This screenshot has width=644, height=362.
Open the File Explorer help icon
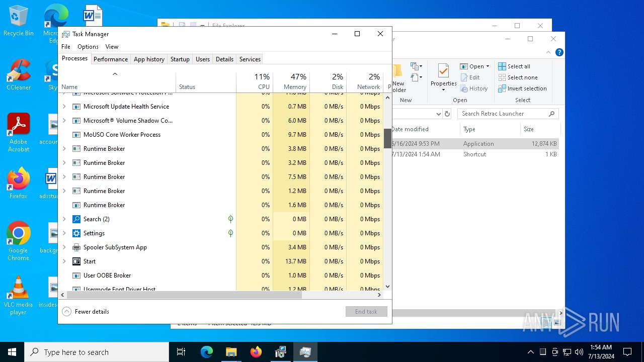click(559, 52)
